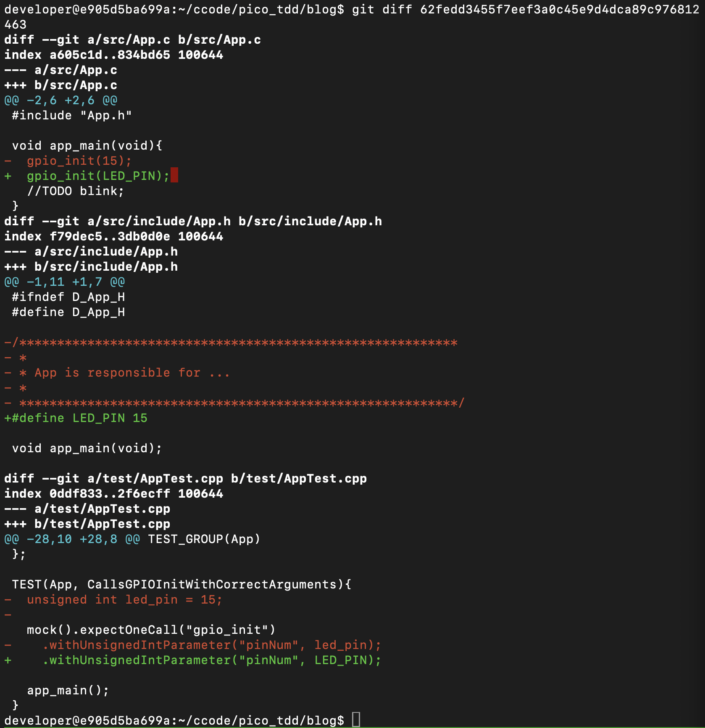Click added line '#define LED_PIN 15'

76,418
